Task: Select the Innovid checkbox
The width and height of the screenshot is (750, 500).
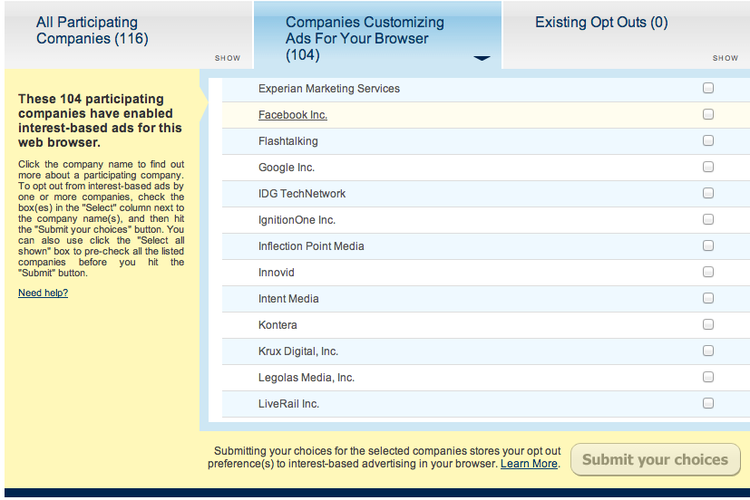Action: (708, 272)
